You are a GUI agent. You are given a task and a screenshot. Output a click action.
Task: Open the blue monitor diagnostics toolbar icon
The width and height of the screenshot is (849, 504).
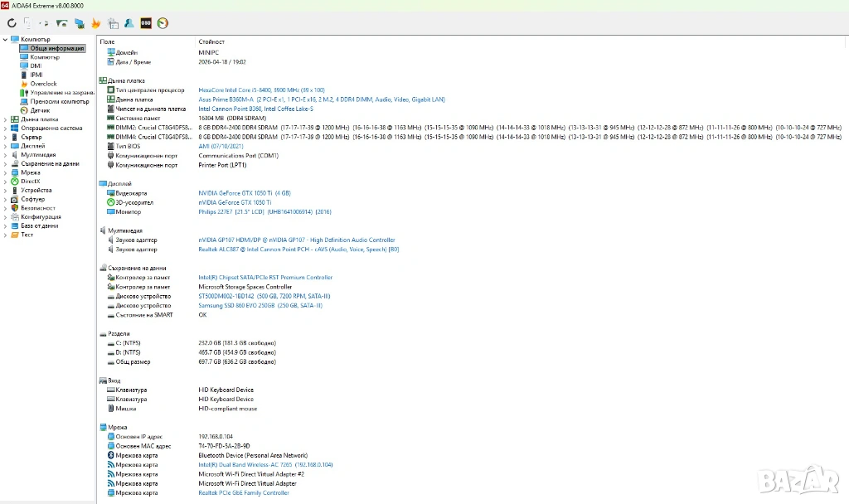[x=79, y=23]
